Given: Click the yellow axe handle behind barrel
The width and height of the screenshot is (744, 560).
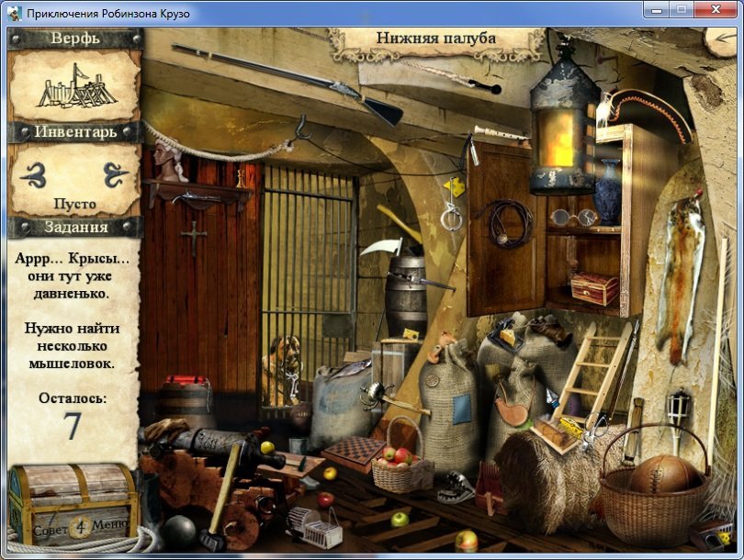Looking at the screenshot, I should coord(399,224).
